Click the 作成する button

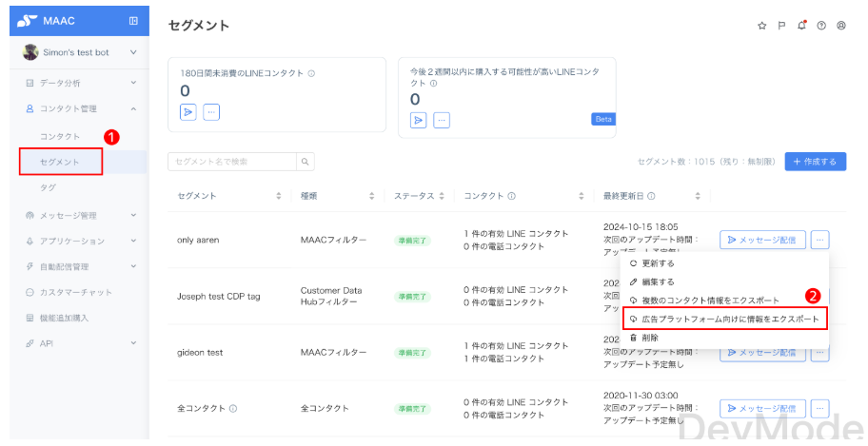pos(816,162)
